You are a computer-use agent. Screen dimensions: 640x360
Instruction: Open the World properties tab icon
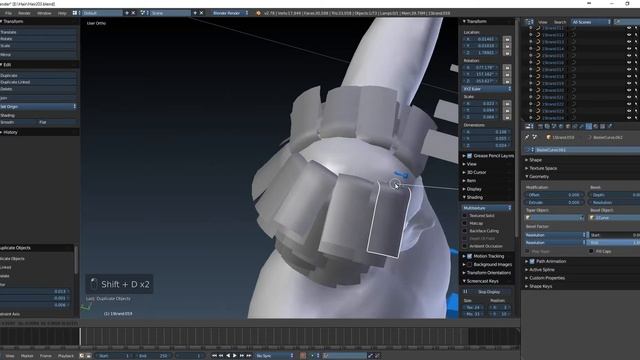point(561,127)
